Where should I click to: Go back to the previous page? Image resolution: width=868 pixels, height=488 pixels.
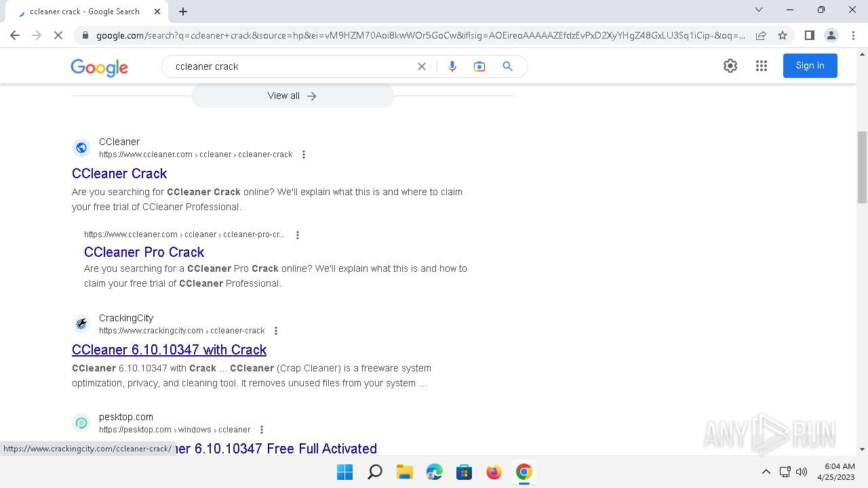tap(15, 35)
